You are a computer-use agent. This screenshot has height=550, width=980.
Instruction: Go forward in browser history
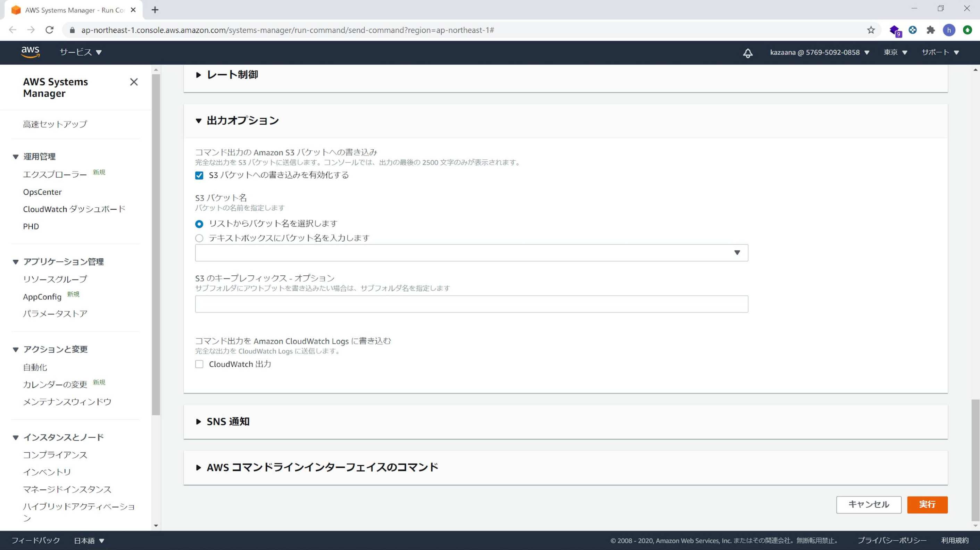[x=31, y=30]
